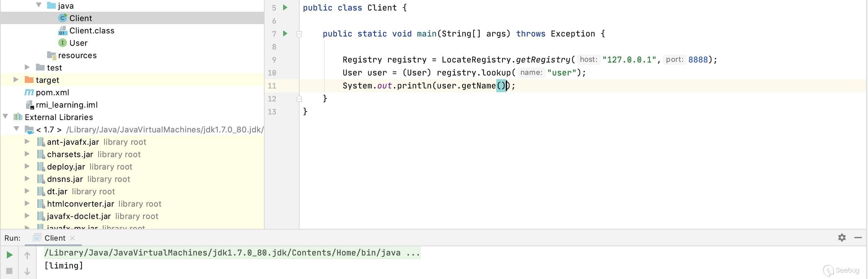Collapse the java source folder
Image resolution: width=868 pixels, height=279 pixels.
click(39, 5)
